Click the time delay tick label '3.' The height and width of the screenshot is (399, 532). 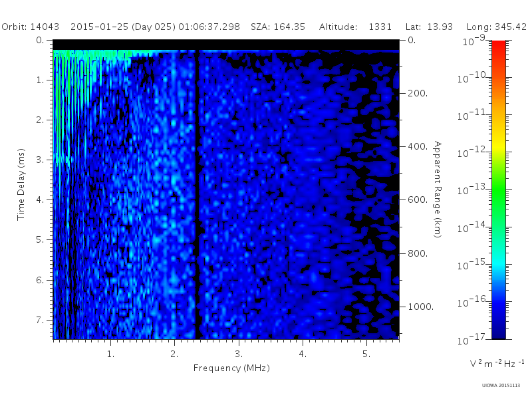pos(40,160)
